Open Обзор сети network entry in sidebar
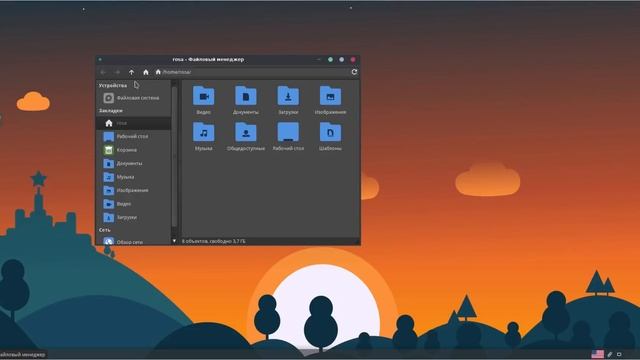Viewport: 640px width, 360px height. pos(133,242)
